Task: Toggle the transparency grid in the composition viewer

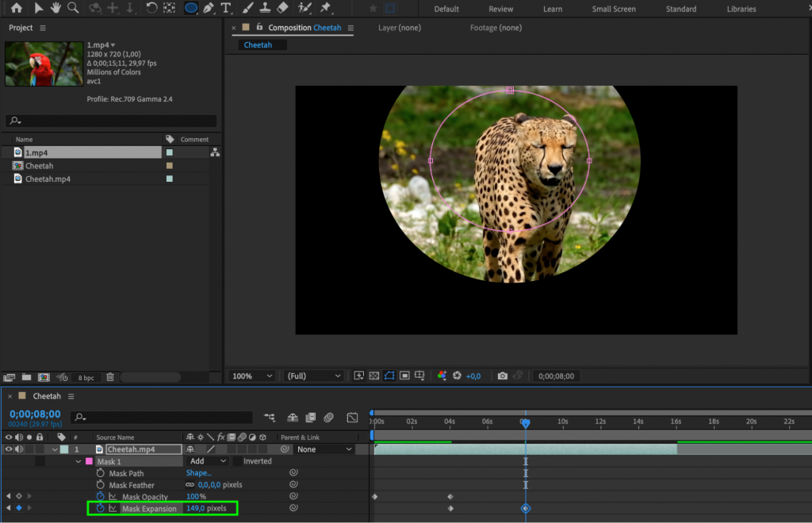Action: pos(373,375)
